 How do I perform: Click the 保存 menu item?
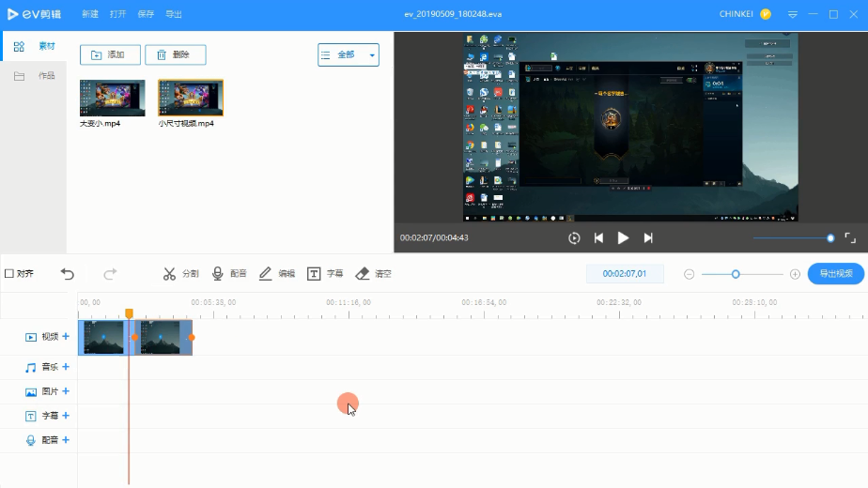point(146,14)
